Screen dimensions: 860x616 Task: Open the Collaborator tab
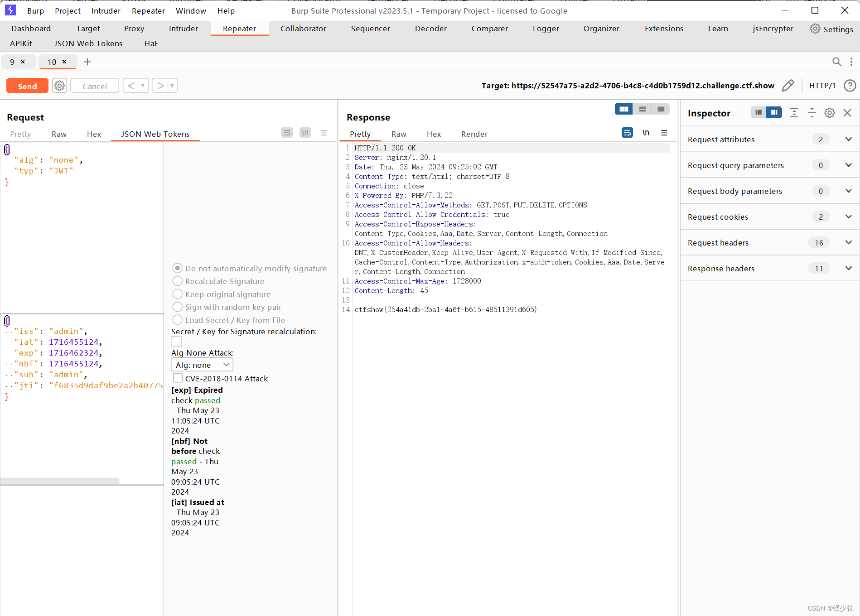click(x=303, y=29)
